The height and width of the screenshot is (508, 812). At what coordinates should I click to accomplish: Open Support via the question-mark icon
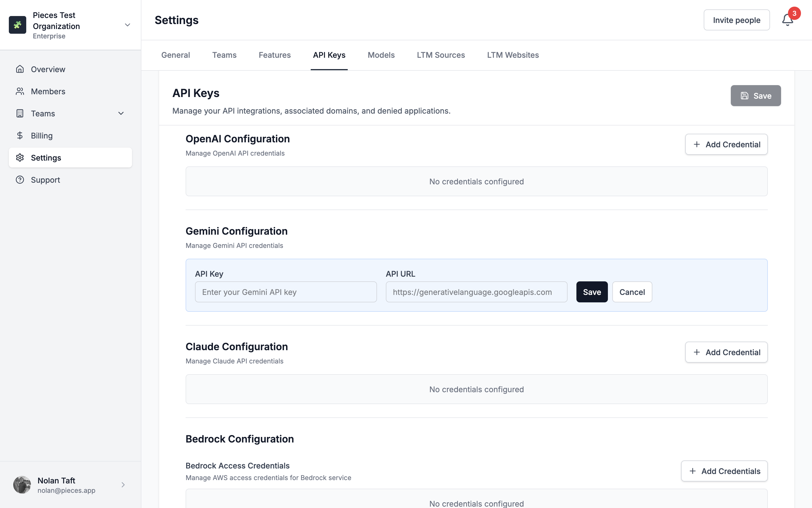(20, 180)
